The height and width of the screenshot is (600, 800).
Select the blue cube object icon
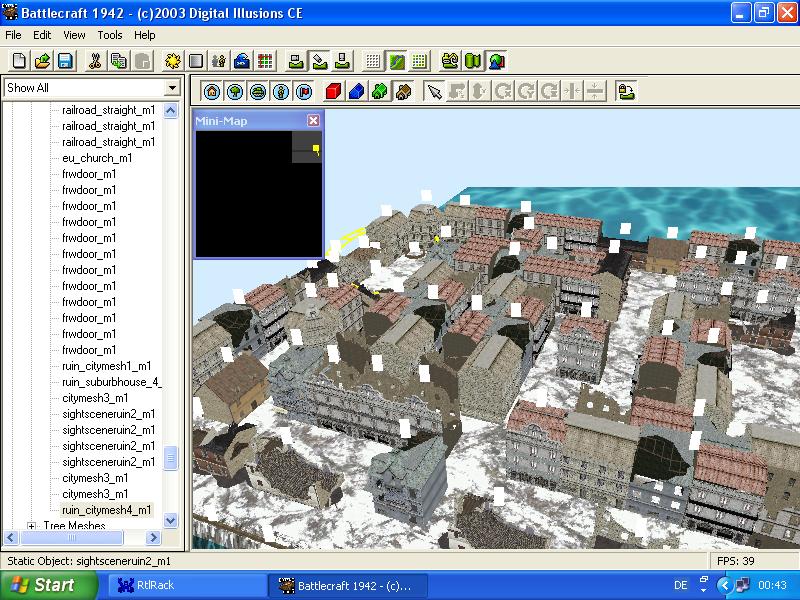(356, 92)
